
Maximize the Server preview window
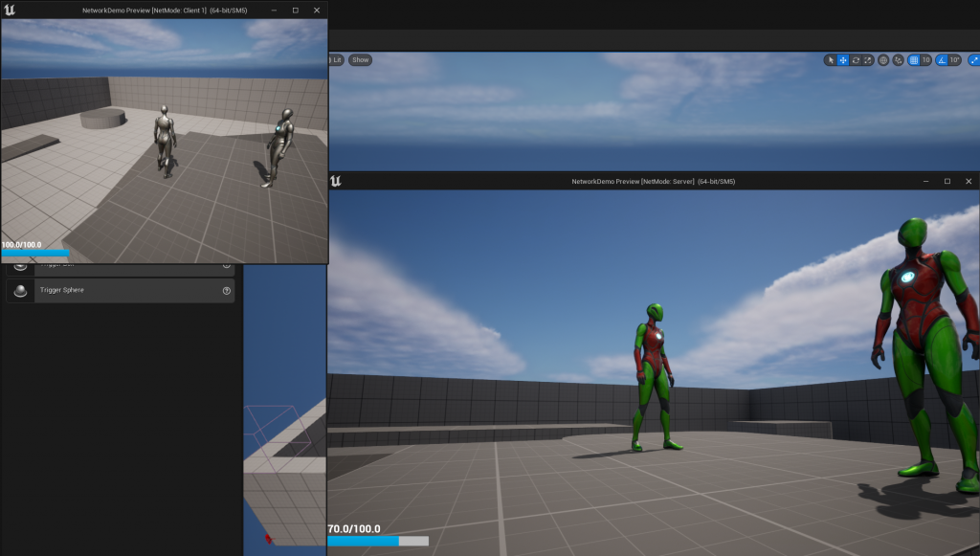tap(947, 181)
